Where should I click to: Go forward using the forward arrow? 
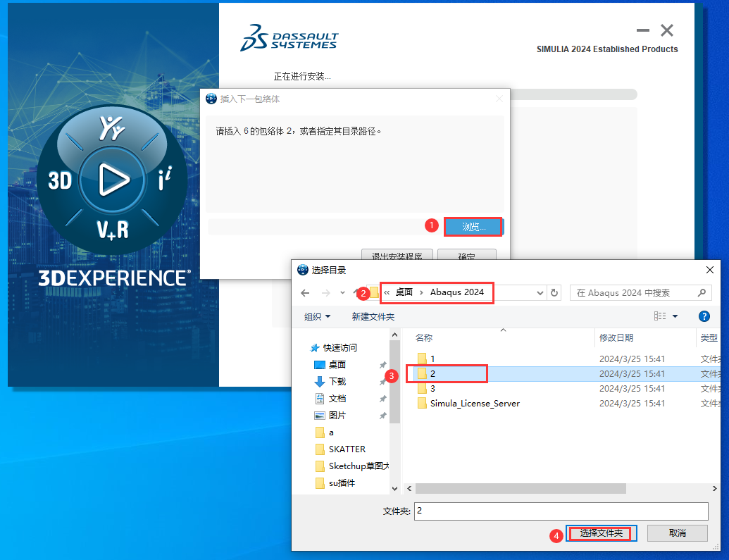click(326, 292)
